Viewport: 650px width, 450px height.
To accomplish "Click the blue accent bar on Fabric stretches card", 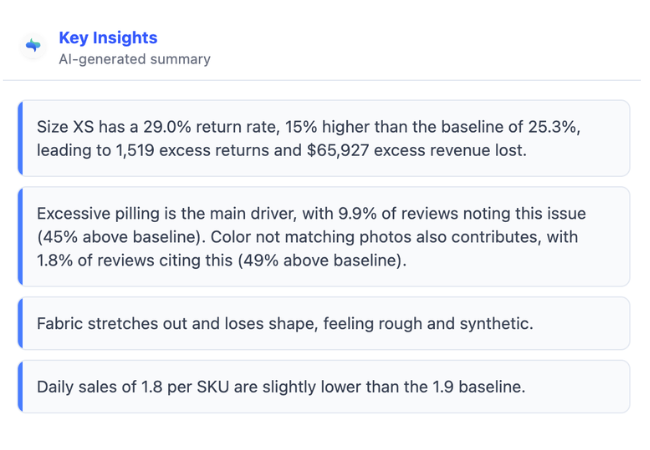I will point(20,323).
